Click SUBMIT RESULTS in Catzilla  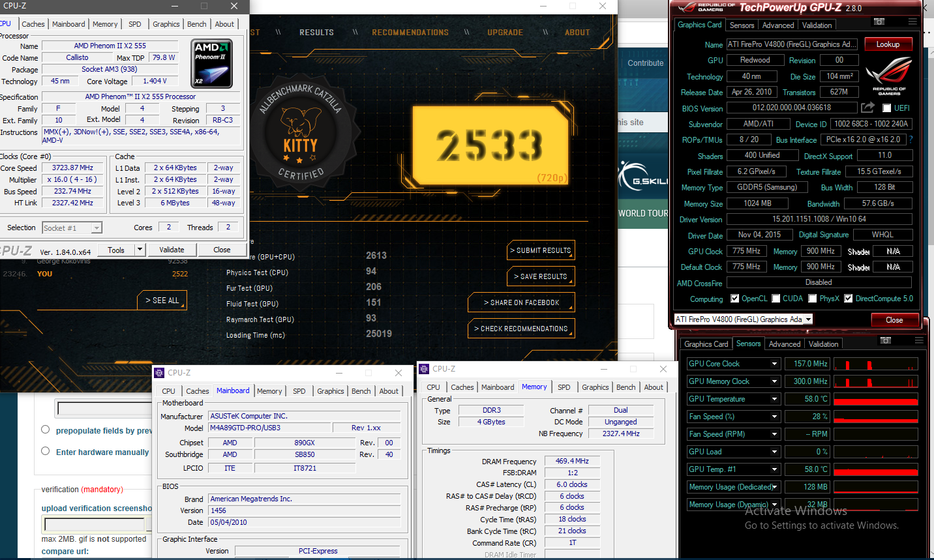click(x=540, y=250)
